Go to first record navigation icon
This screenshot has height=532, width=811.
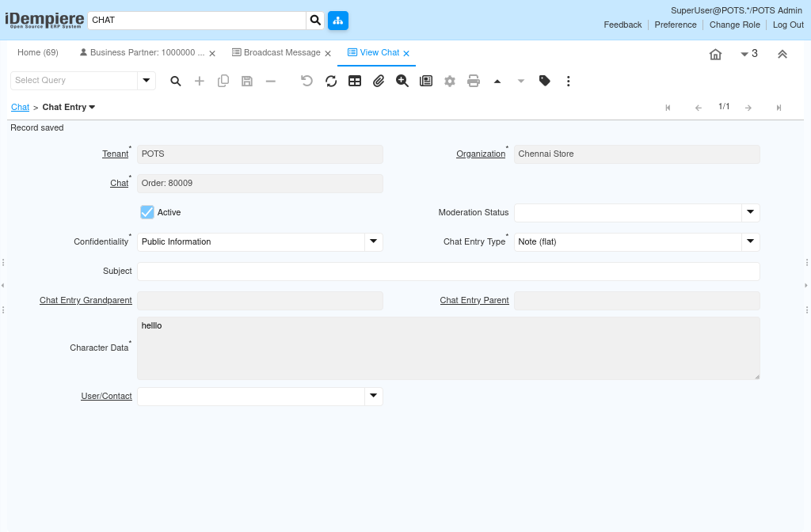[x=668, y=108]
